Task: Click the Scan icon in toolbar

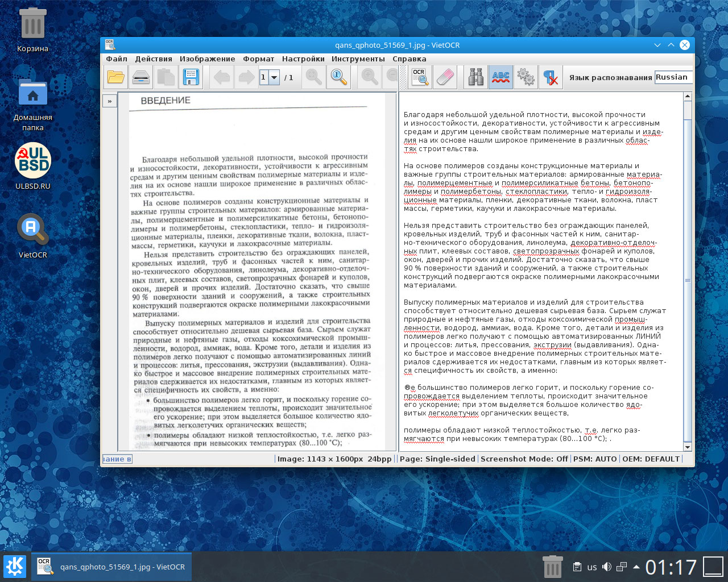Action: [141, 77]
